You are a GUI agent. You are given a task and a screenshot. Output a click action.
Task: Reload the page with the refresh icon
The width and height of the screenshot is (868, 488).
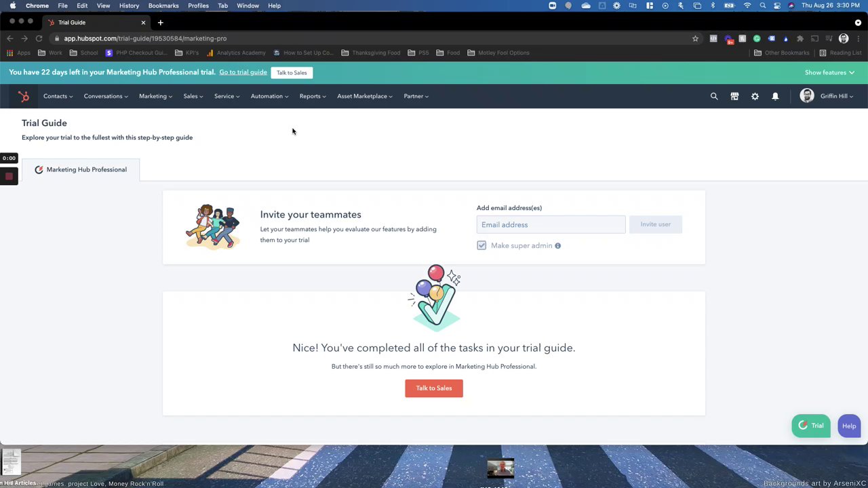[39, 39]
